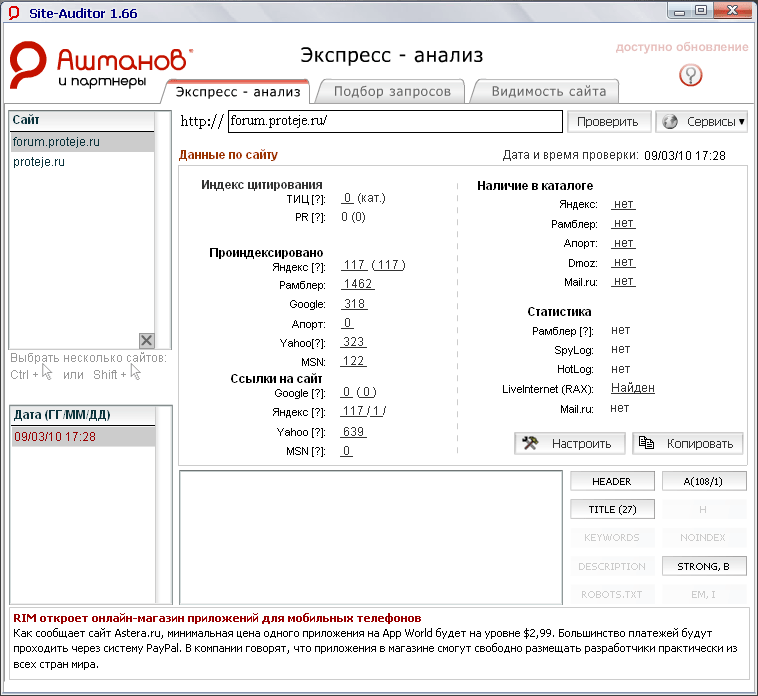Toggle the HEADER button

click(612, 481)
